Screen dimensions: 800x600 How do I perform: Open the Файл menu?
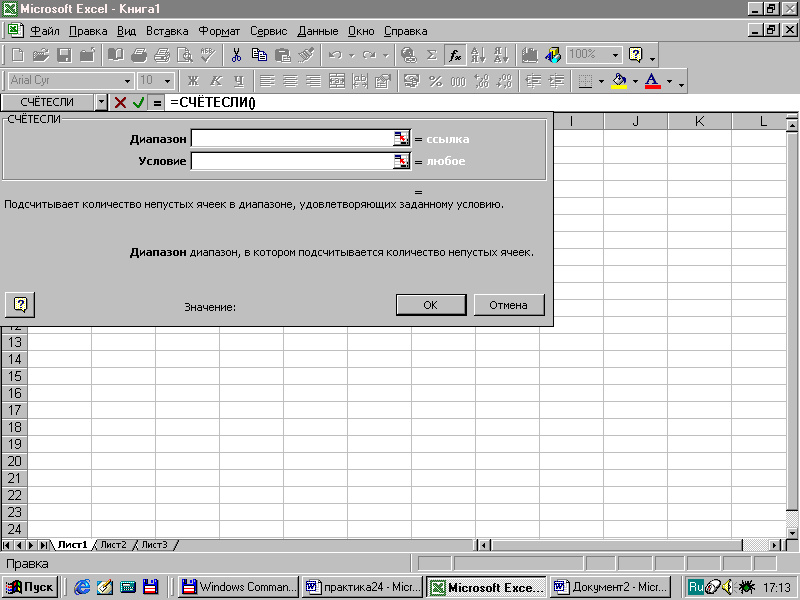click(45, 31)
